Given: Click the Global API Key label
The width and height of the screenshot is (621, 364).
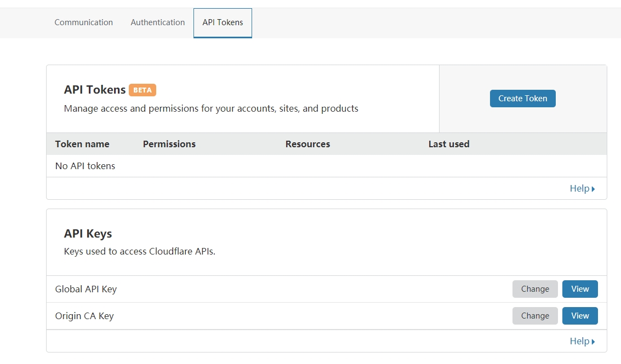Looking at the screenshot, I should [x=86, y=289].
